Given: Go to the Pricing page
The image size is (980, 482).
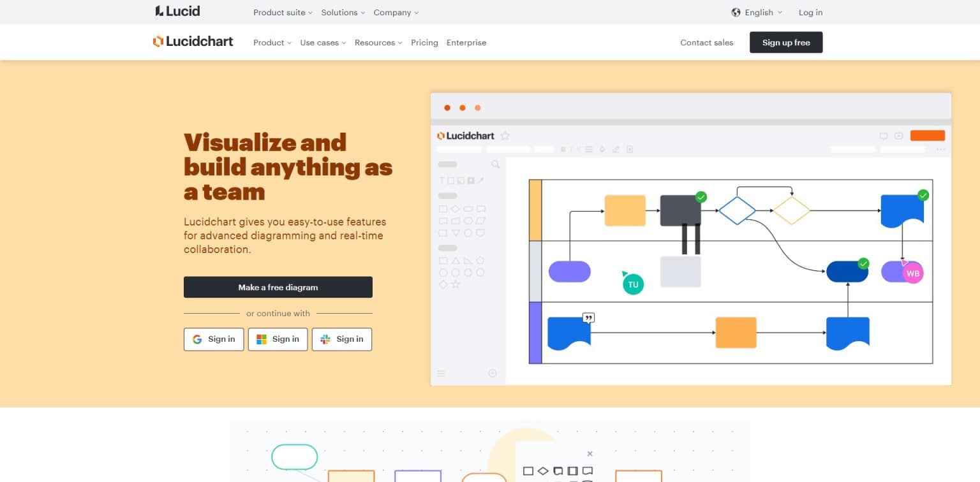Looking at the screenshot, I should (x=424, y=43).
